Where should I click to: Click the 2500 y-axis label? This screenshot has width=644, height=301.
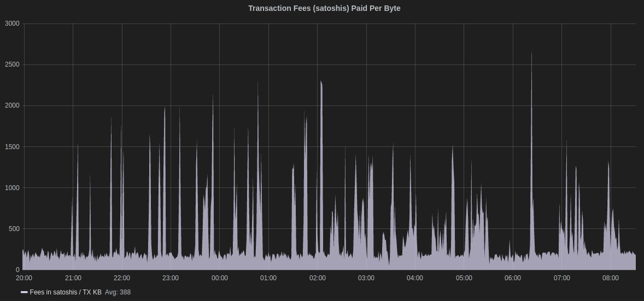tap(12, 64)
